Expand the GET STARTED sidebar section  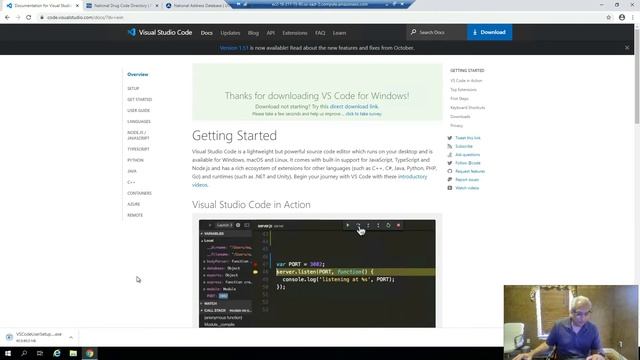pos(140,99)
